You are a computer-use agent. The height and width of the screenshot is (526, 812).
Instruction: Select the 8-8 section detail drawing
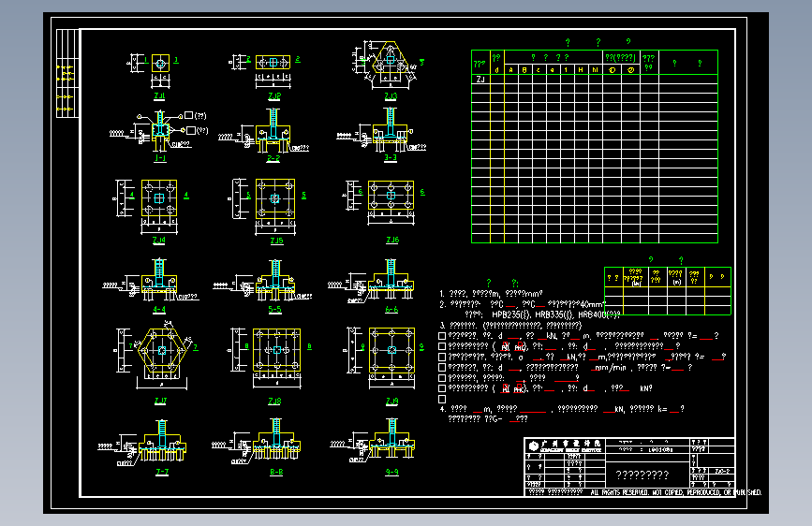276,442
